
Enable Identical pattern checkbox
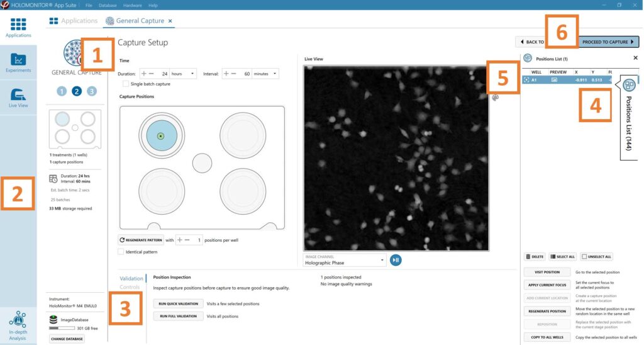121,252
